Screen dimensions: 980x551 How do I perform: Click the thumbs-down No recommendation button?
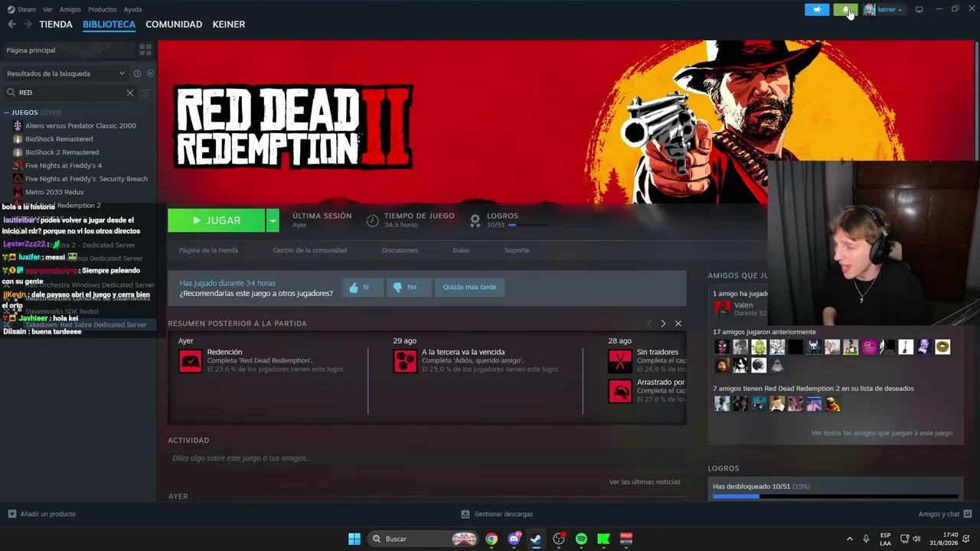click(409, 287)
